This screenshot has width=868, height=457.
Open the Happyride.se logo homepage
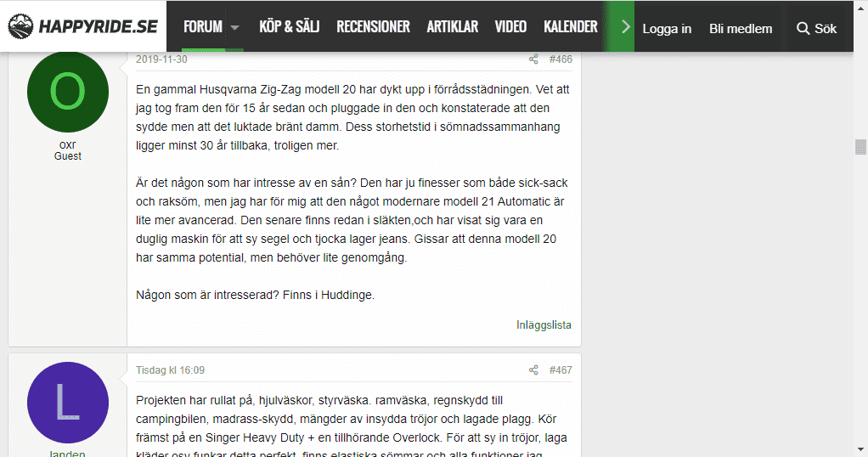(x=83, y=26)
